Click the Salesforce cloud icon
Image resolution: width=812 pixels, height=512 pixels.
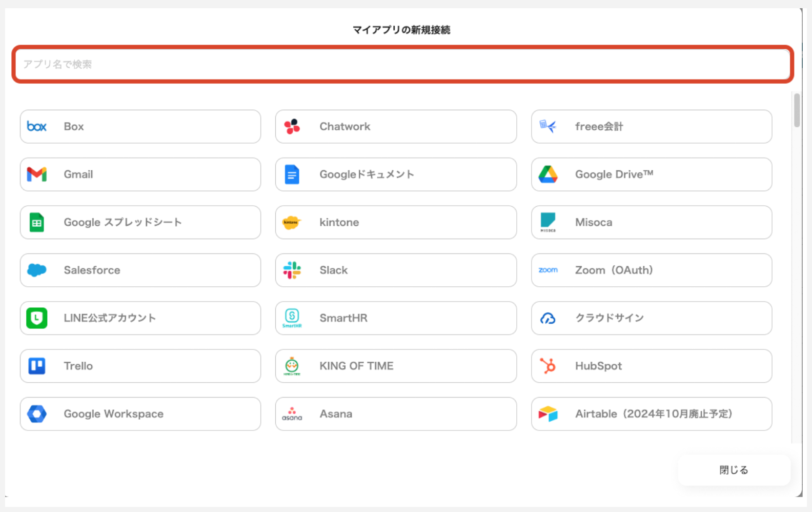pyautogui.click(x=36, y=270)
